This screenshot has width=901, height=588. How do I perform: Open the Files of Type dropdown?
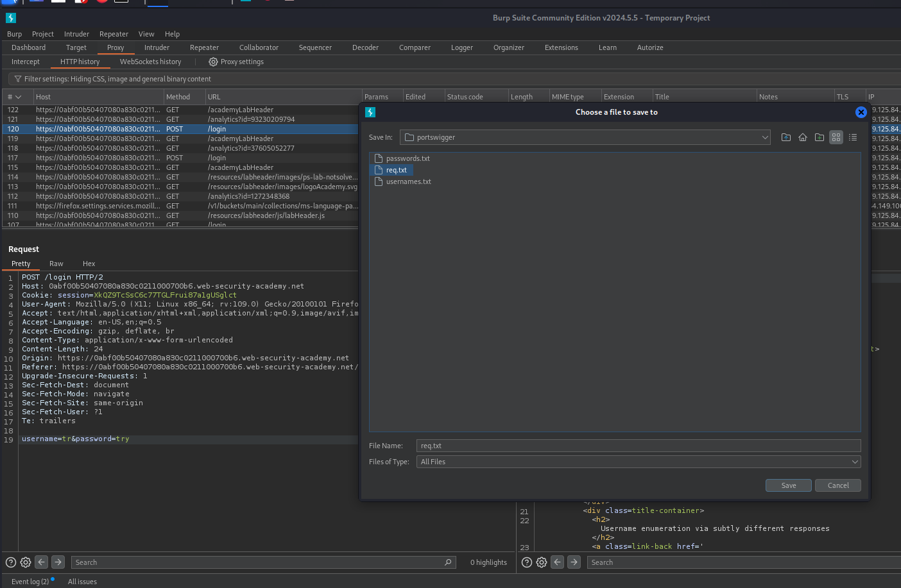point(855,462)
